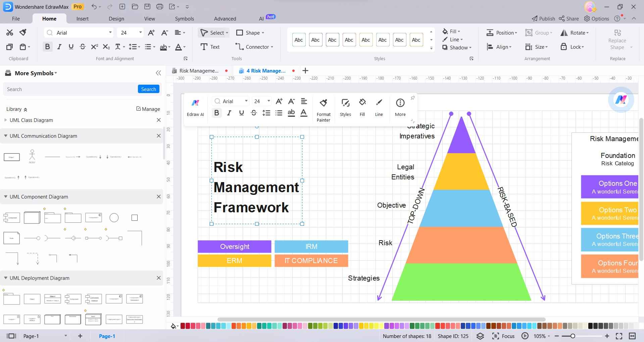The height and width of the screenshot is (342, 644).
Task: Open the layers icon in status bar
Action: (480, 336)
